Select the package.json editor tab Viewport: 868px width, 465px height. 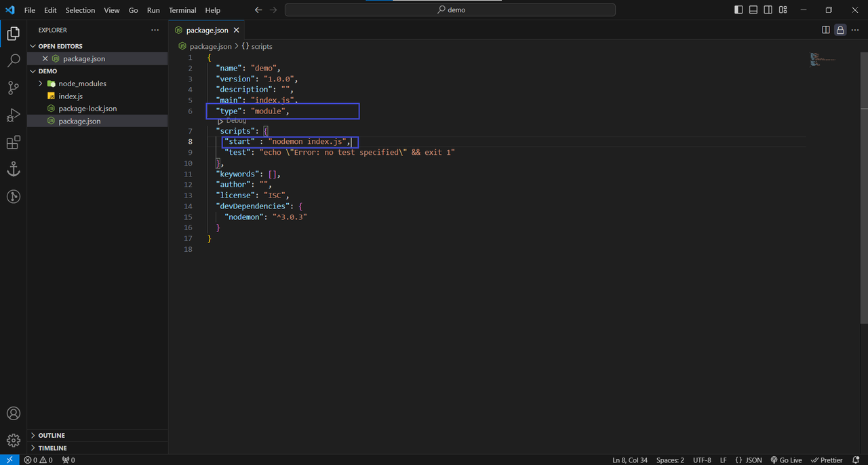[208, 30]
